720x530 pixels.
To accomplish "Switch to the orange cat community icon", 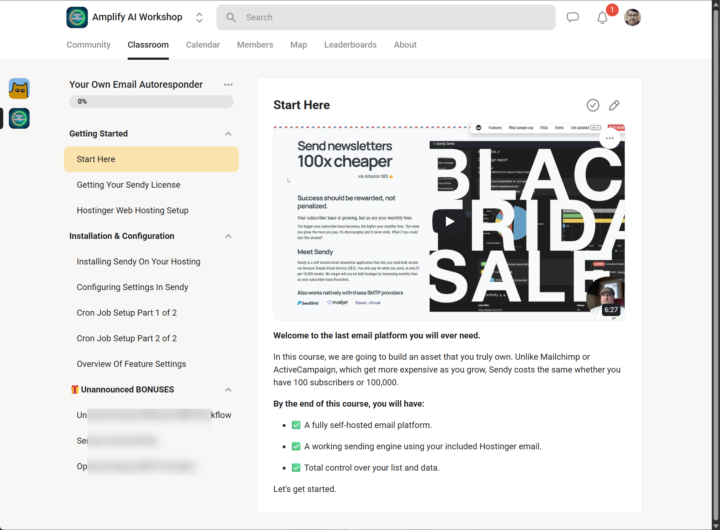I will (x=19, y=88).
